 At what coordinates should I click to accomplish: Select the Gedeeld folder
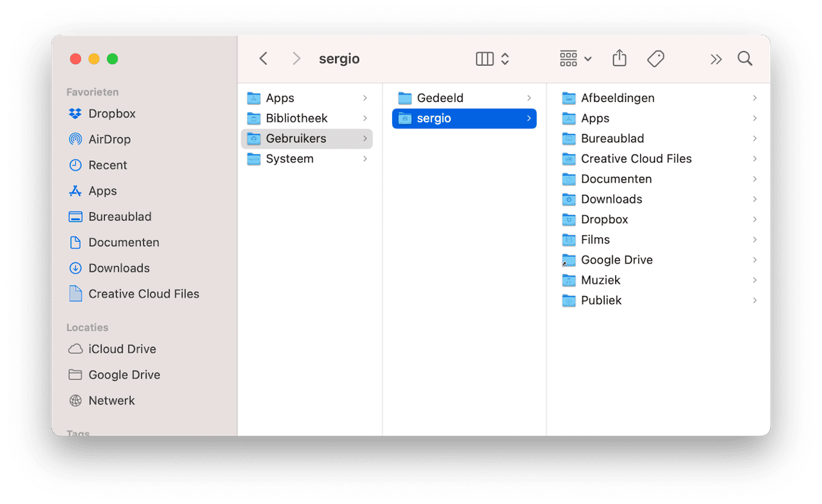439,98
